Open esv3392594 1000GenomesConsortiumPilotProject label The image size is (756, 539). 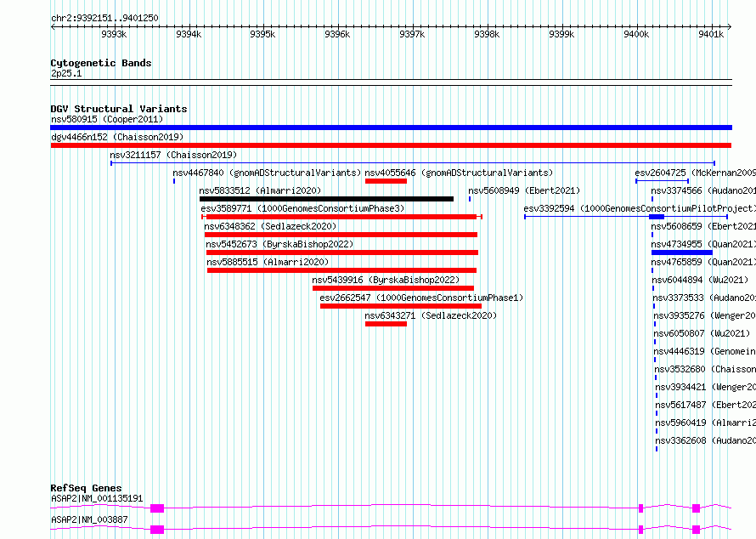[x=640, y=208]
